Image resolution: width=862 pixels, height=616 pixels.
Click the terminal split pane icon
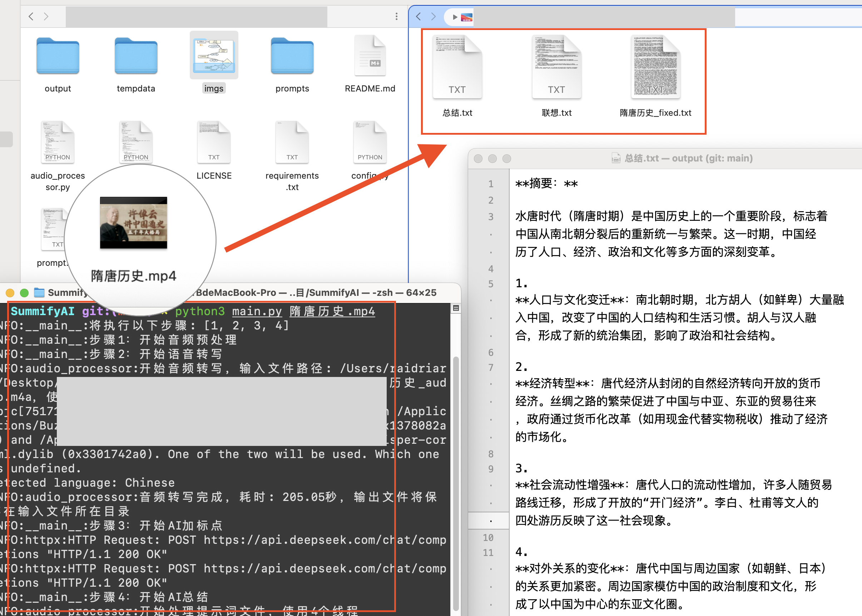[456, 308]
